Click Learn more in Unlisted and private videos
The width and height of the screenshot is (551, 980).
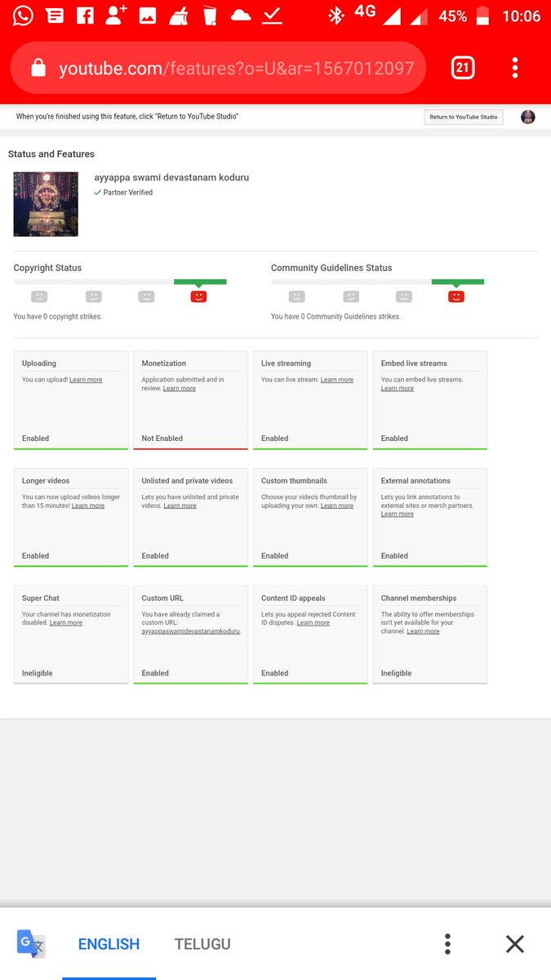[x=180, y=506]
